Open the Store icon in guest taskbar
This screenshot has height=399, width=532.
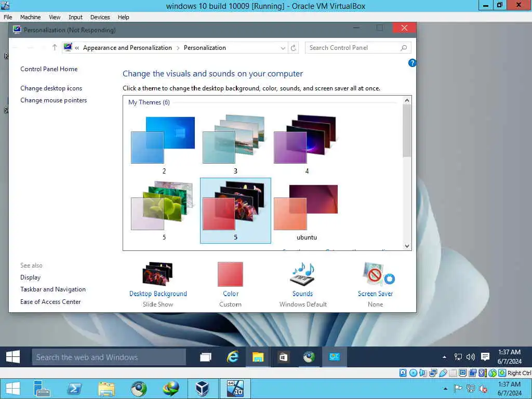click(x=284, y=357)
